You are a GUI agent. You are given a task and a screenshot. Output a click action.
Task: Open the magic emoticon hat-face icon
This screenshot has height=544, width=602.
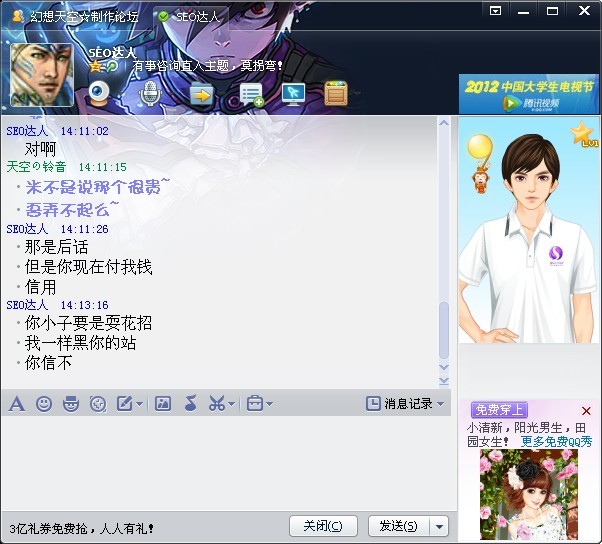[71, 404]
